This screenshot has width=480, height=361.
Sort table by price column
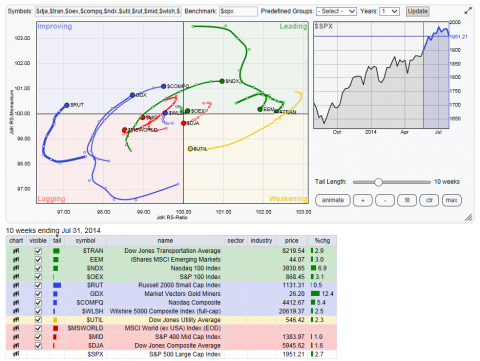coord(291,241)
